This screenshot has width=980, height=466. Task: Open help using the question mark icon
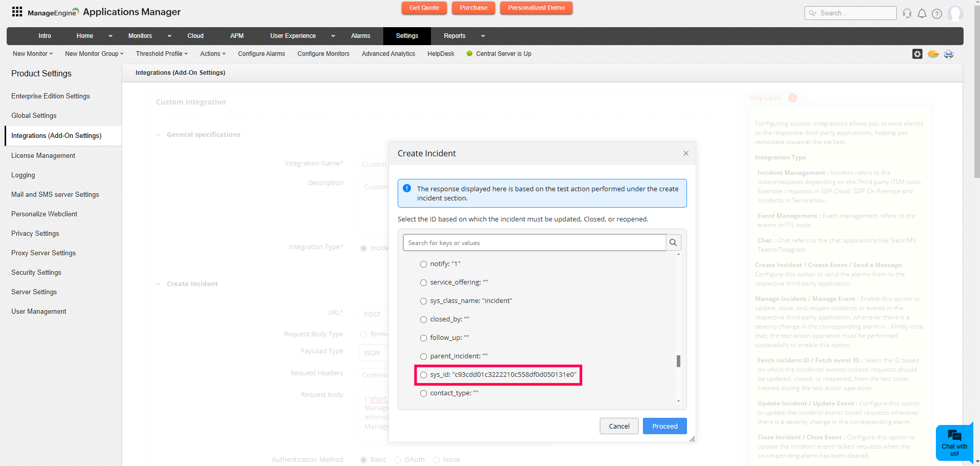pyautogui.click(x=938, y=13)
